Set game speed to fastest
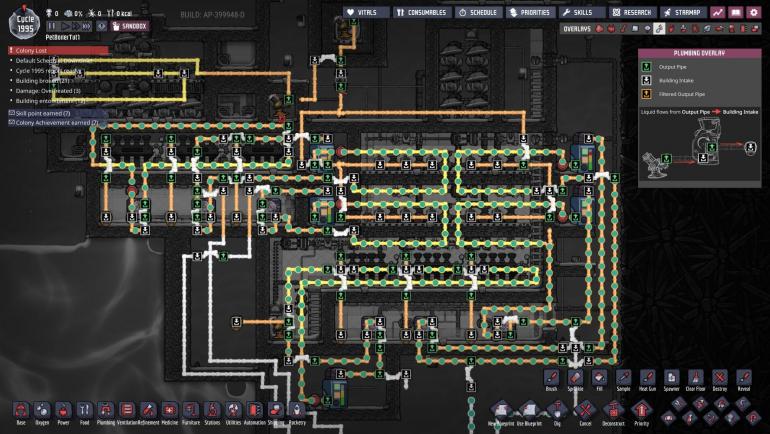The height and width of the screenshot is (434, 770). pyautogui.click(x=87, y=26)
